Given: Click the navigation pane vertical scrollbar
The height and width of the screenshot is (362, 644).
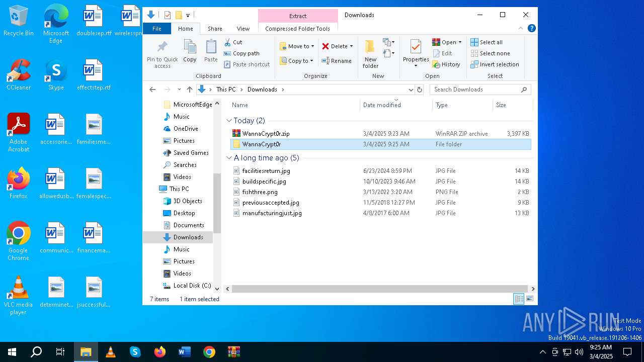Looking at the screenshot, I should 217,203.
